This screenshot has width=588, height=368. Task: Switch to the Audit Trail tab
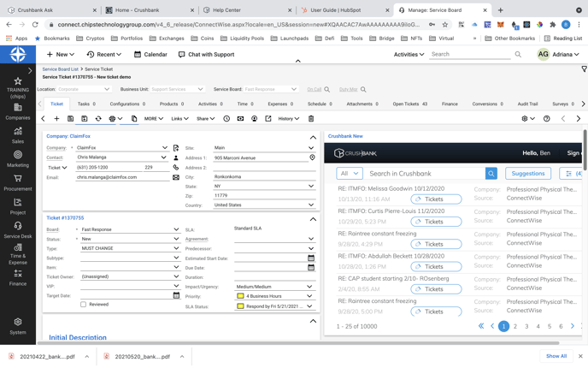[x=527, y=104]
